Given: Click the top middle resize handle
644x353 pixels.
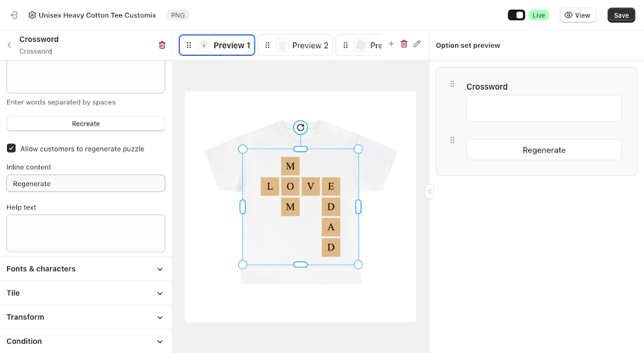Looking at the screenshot, I should [x=301, y=149].
